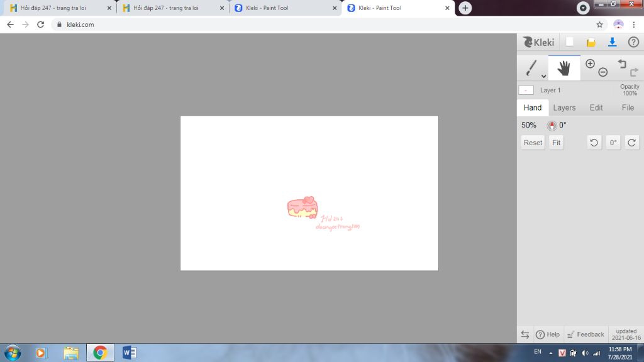Viewport: 644px width, 362px height.
Task: Click the pink cake drawing on canvas
Action: (x=303, y=207)
